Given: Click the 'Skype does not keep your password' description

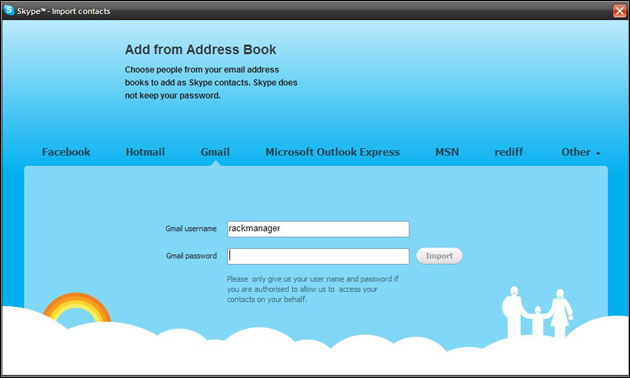Looking at the screenshot, I should click(211, 82).
